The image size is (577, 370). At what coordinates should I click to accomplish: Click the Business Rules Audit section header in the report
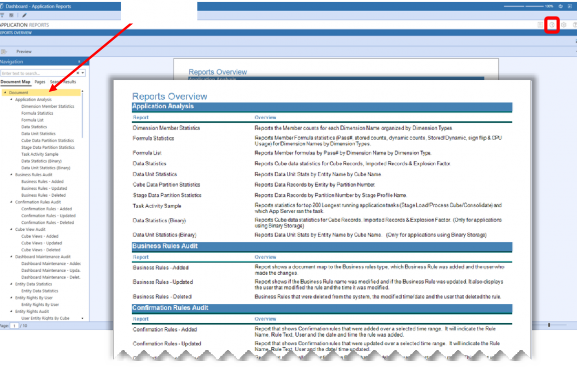[x=322, y=246]
